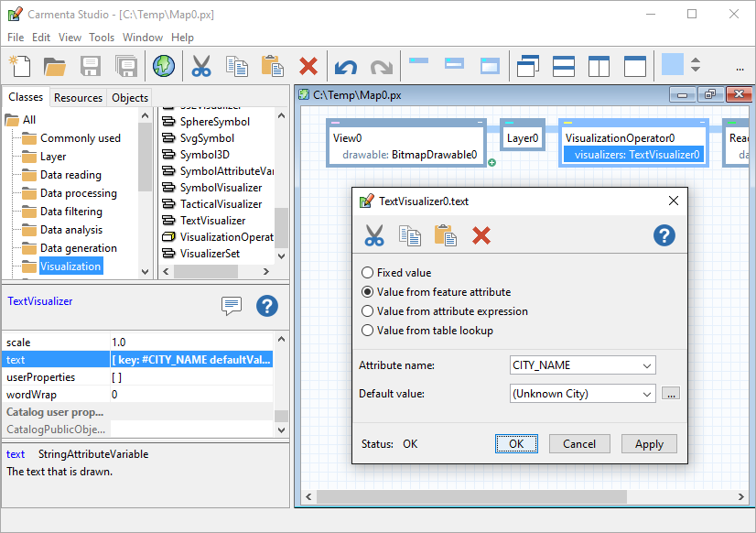
Task: Switch to the Classes tab
Action: (x=26, y=97)
